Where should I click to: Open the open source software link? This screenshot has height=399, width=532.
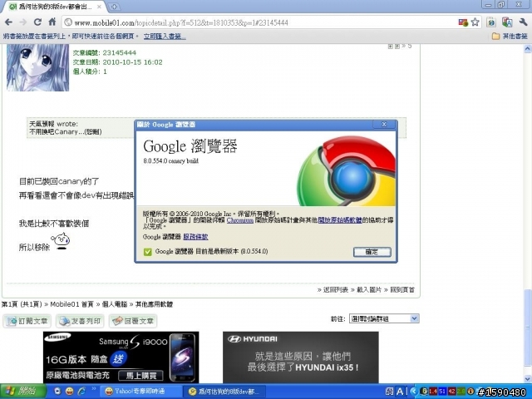point(340,220)
